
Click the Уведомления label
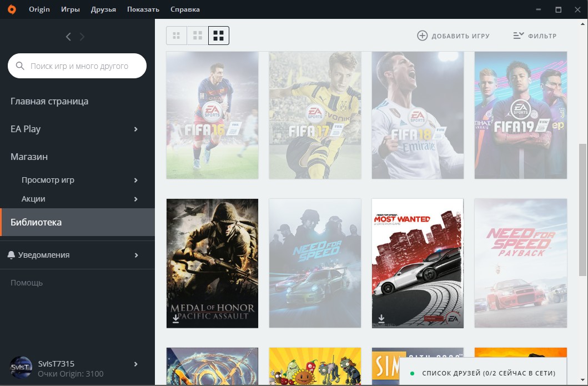(44, 255)
